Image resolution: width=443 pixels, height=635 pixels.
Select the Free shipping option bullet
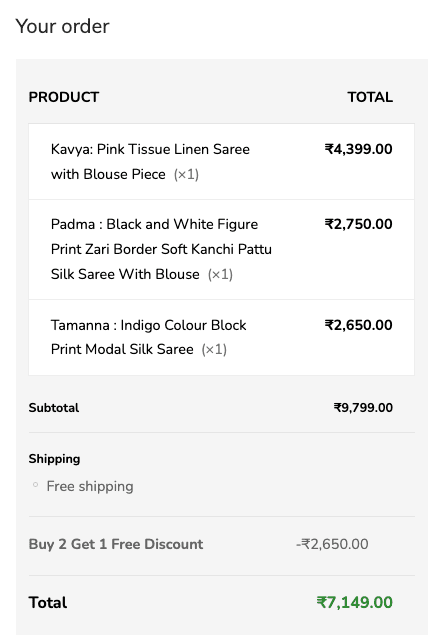coord(35,485)
